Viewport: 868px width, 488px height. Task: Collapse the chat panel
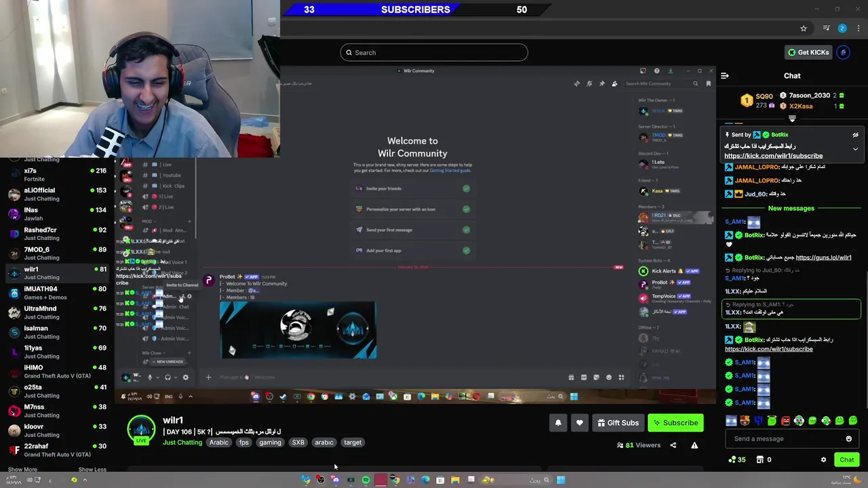(x=725, y=76)
